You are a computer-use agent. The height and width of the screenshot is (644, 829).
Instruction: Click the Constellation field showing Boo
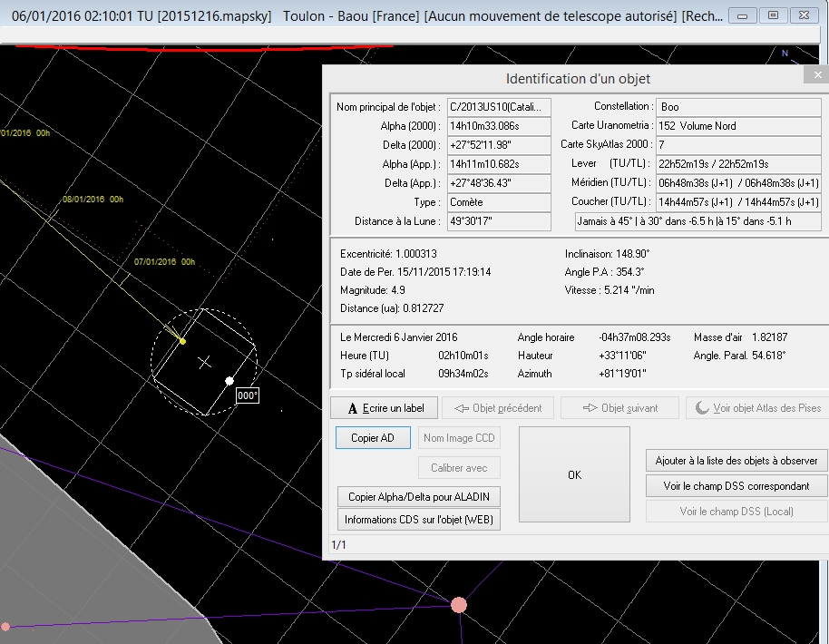coord(738,107)
